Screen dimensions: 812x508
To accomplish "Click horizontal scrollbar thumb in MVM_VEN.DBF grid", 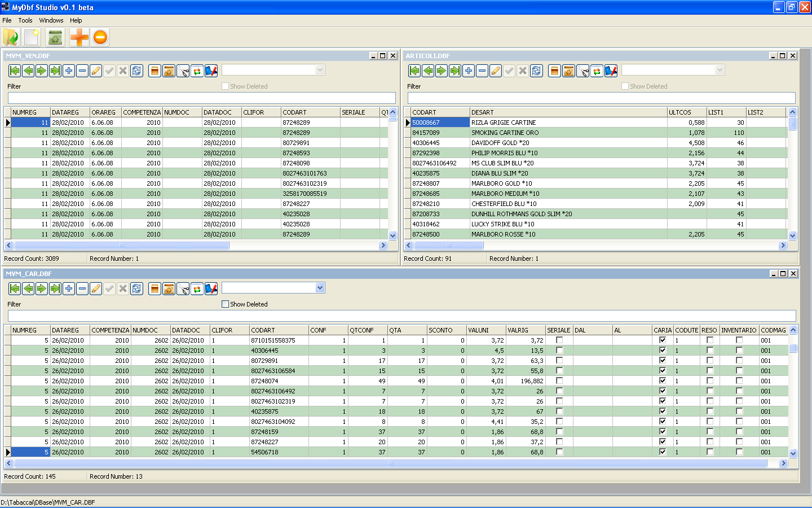I will point(121,246).
